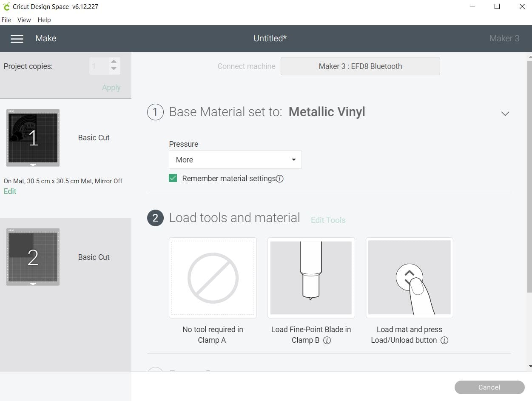Click the step 1 circled number

pos(155,112)
